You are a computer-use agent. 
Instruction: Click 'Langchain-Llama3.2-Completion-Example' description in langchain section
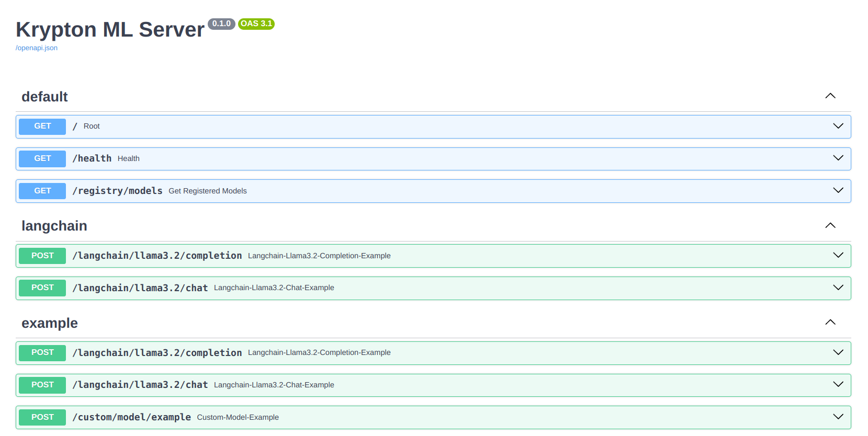(x=319, y=256)
